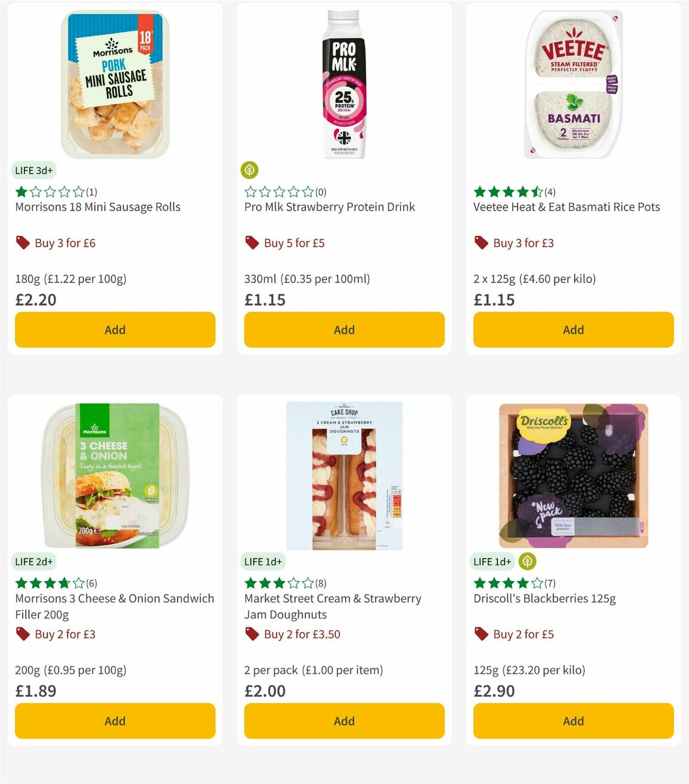Click the '(8)' review count for jam doughnuts
Image resolution: width=689 pixels, height=784 pixels.
pos(319,583)
